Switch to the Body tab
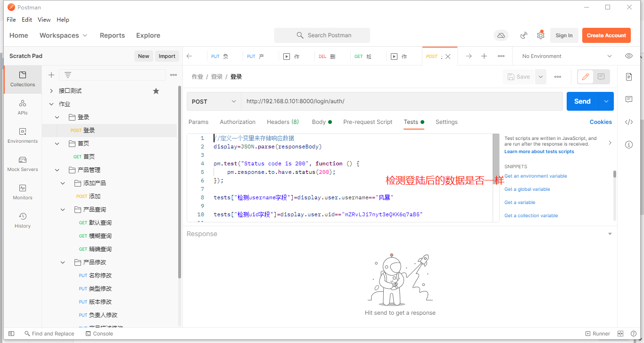 click(322, 122)
